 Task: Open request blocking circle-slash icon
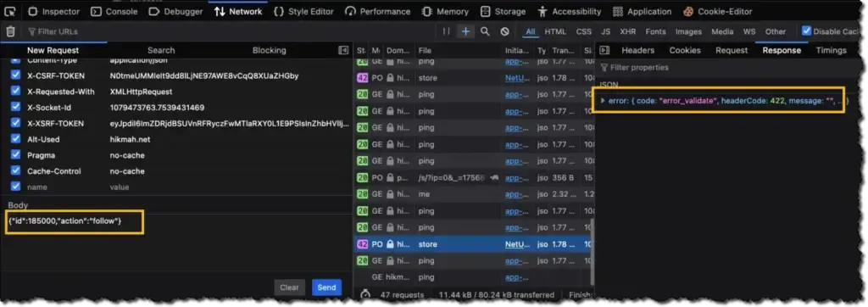click(x=505, y=31)
